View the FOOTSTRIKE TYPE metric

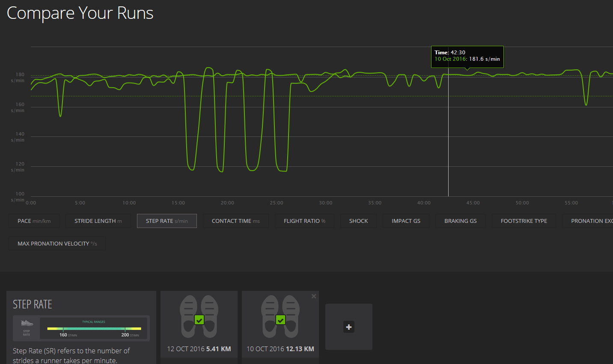pyautogui.click(x=524, y=221)
